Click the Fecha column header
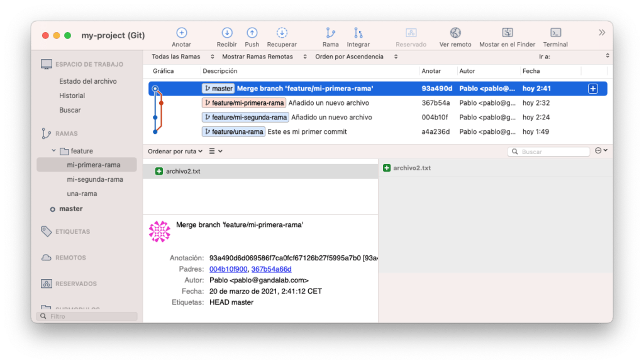 click(x=531, y=71)
